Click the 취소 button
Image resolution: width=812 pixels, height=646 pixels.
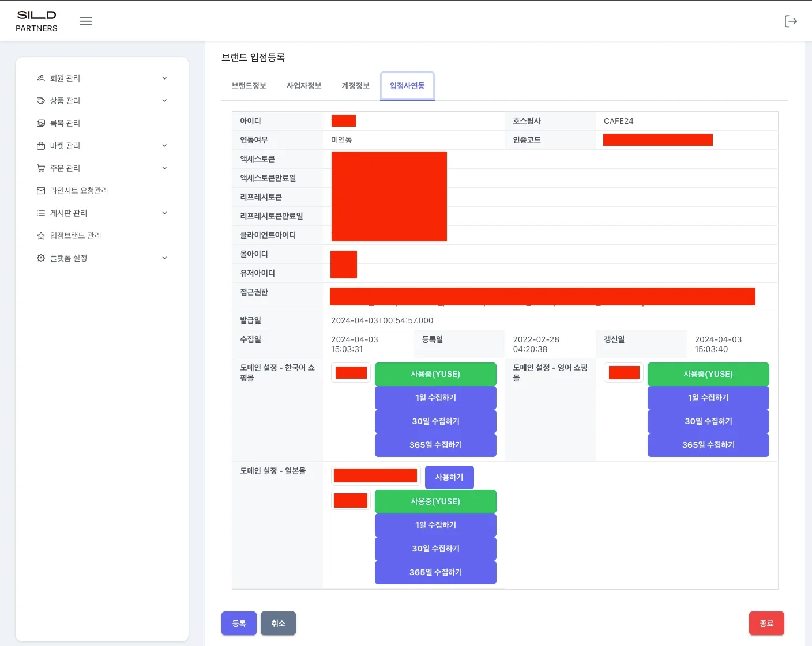coord(278,624)
